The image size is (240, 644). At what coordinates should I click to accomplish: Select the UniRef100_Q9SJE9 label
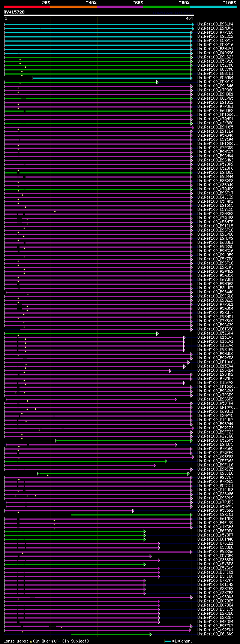point(215,350)
